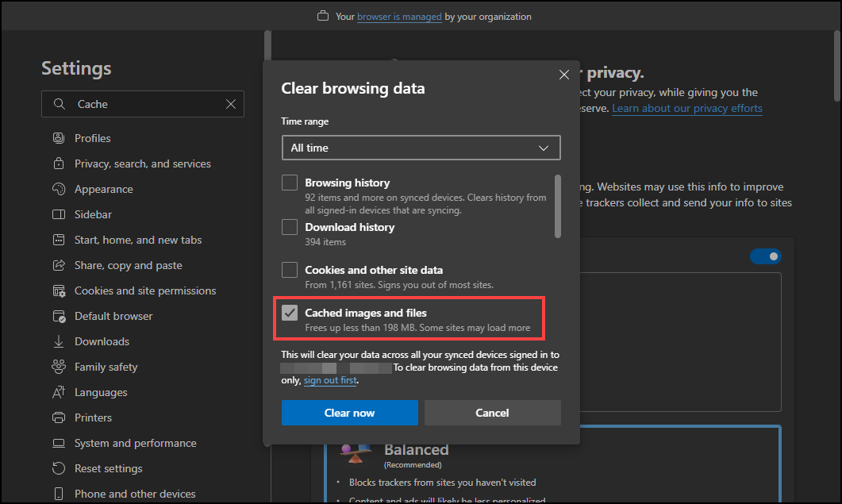Click the Cancel button in dialog
Screen dimensions: 842x504
click(x=492, y=413)
